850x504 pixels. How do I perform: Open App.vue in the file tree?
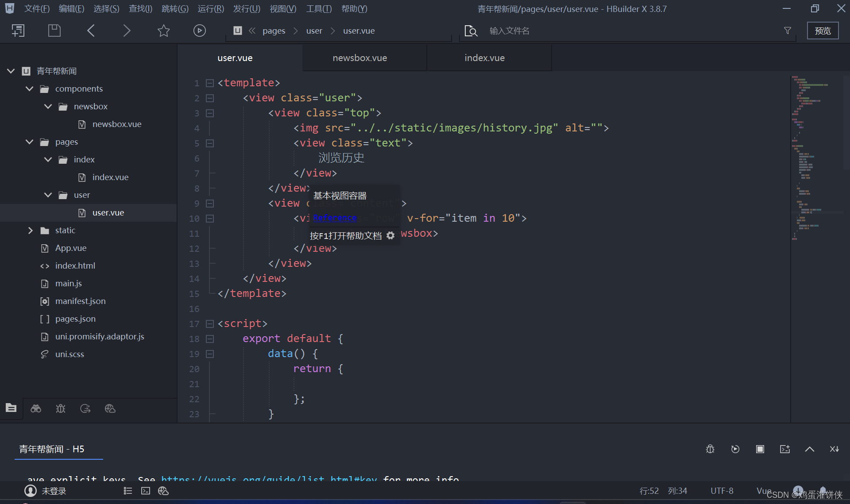pos(71,248)
